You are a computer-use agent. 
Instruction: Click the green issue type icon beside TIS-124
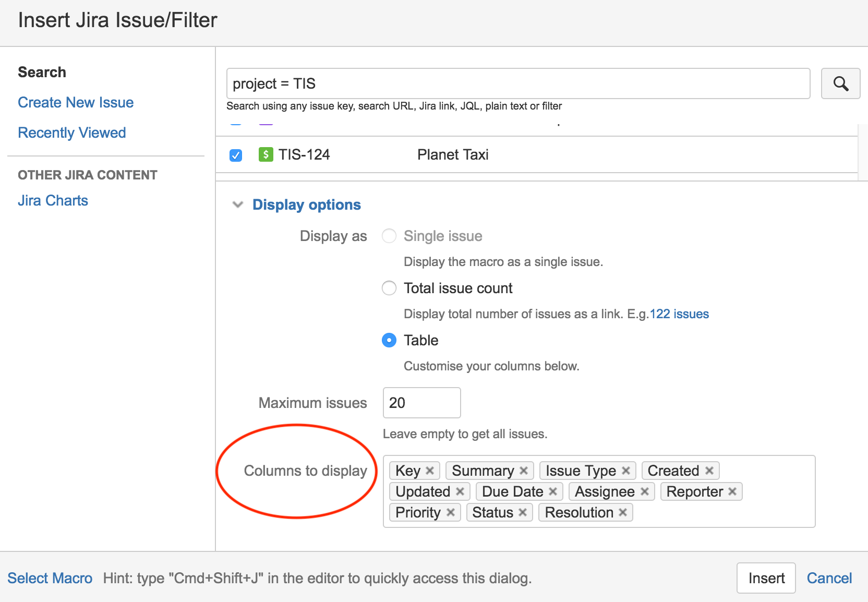[266, 154]
